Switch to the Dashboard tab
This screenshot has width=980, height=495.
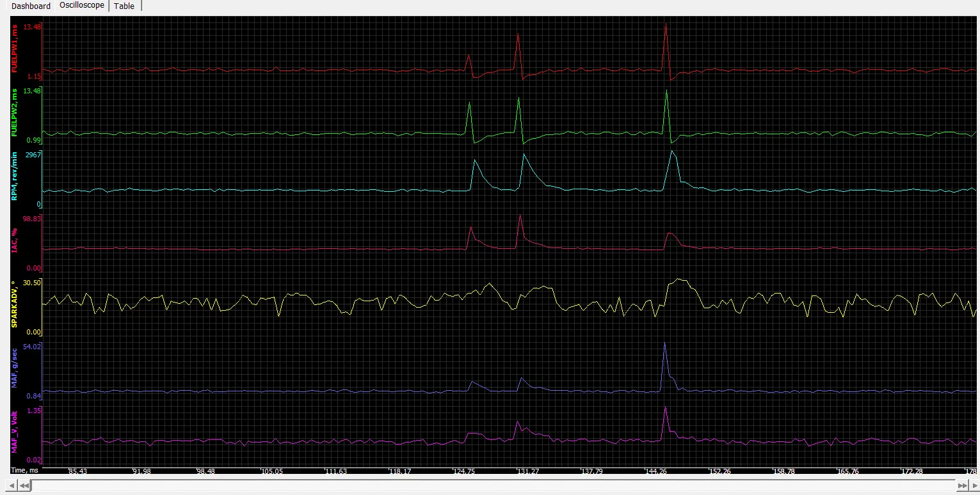31,6
